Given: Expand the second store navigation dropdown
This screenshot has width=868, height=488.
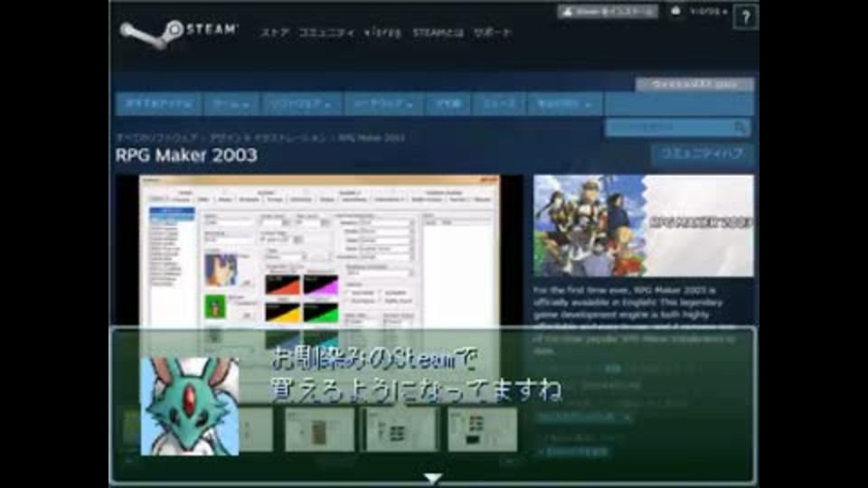Looking at the screenshot, I should [x=231, y=104].
